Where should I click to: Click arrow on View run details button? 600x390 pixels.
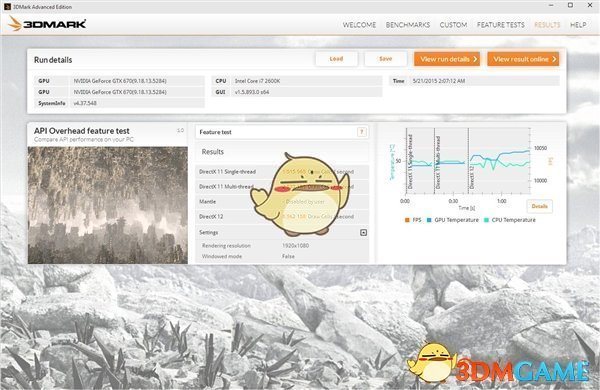point(475,59)
